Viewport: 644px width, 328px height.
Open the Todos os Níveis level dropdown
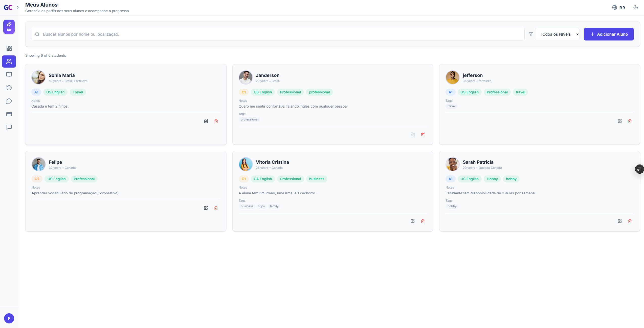(x=557, y=34)
